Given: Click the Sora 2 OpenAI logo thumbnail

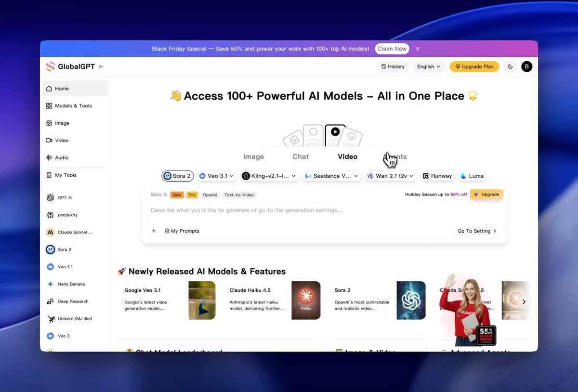Looking at the screenshot, I should point(411,301).
